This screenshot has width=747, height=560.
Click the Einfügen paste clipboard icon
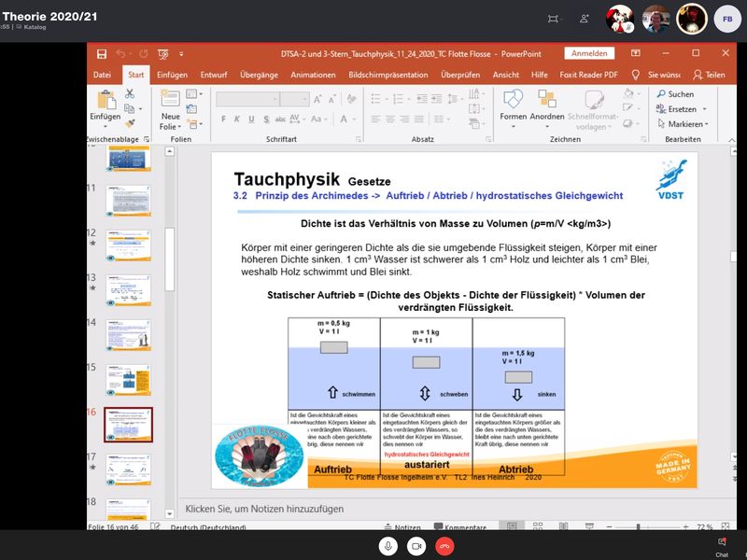106,100
